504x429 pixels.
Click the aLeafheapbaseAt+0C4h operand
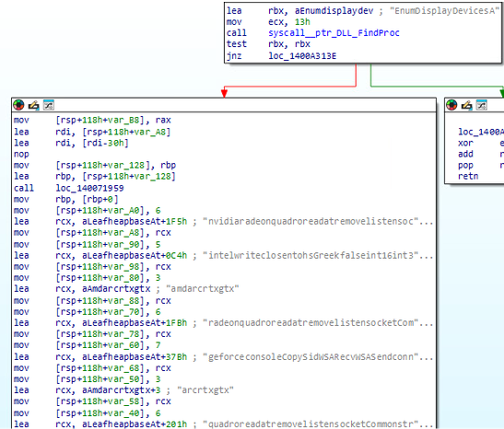135,256
